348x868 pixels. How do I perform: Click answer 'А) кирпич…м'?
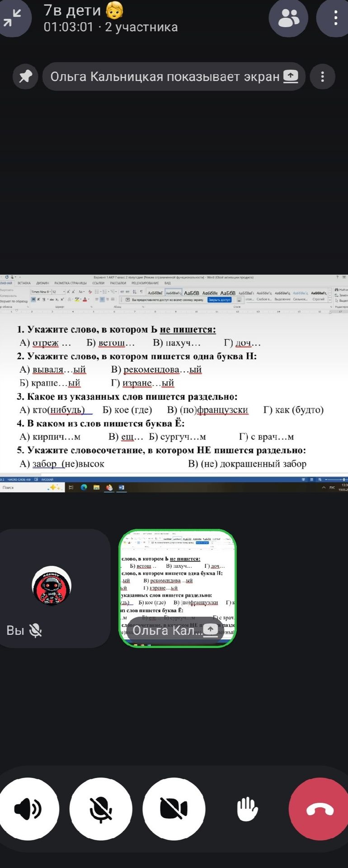click(x=50, y=437)
